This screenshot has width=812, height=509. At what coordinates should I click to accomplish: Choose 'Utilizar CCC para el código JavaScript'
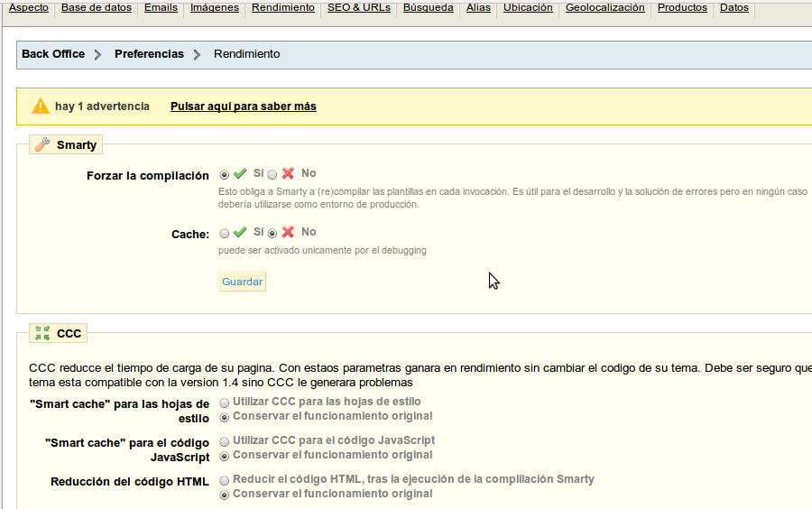pos(225,441)
